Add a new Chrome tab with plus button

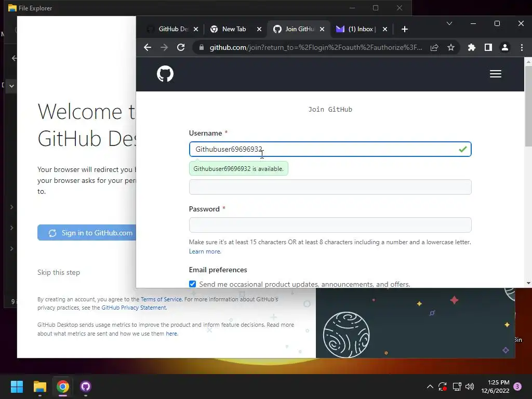[404, 29]
